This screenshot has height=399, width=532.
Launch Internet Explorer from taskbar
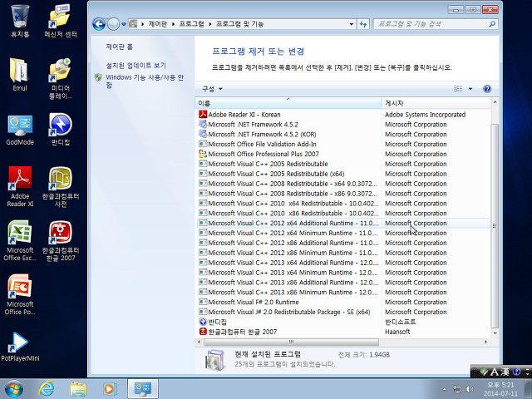(x=47, y=389)
